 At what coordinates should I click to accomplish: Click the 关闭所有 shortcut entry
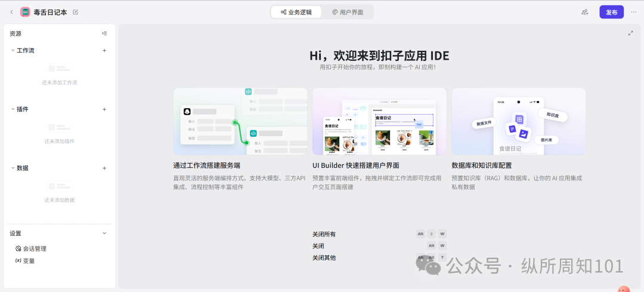click(379, 235)
